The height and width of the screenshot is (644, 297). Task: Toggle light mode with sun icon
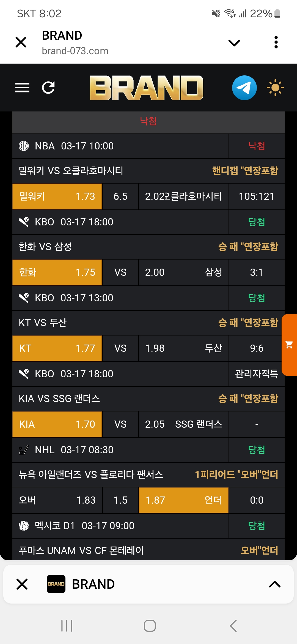(x=275, y=88)
